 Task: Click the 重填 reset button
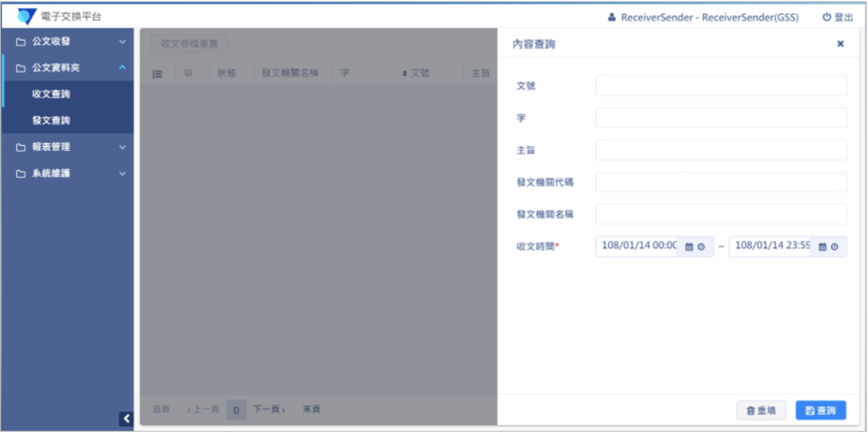point(762,411)
